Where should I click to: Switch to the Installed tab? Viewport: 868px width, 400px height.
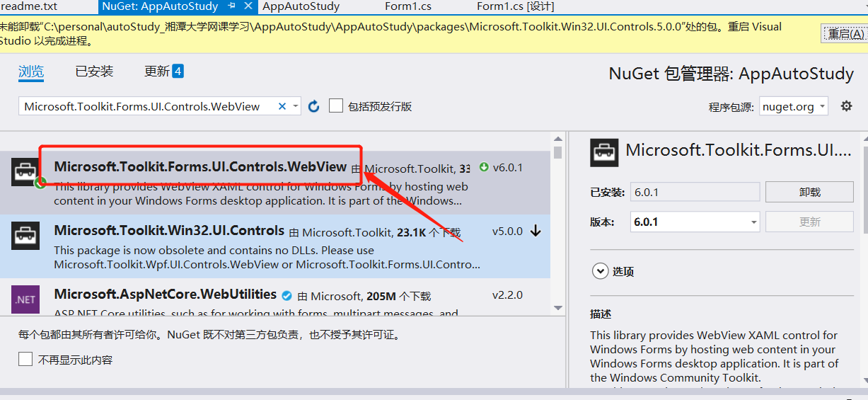coord(94,72)
